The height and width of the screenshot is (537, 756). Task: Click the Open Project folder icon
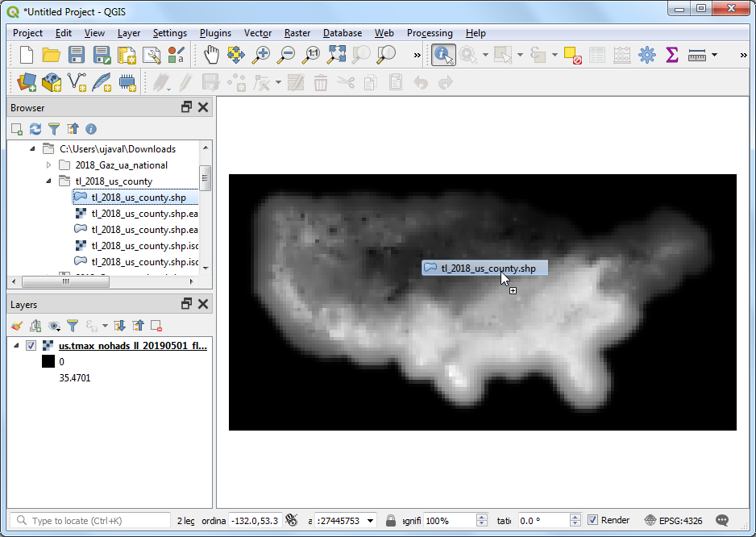coord(52,55)
